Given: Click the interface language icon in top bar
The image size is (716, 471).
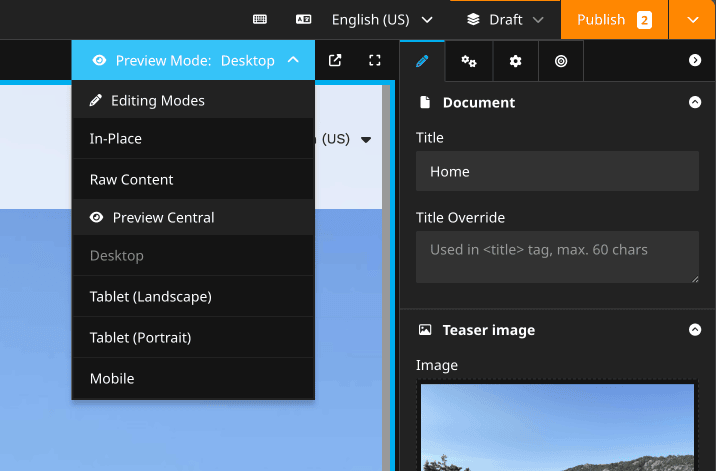Looking at the screenshot, I should coord(303,20).
